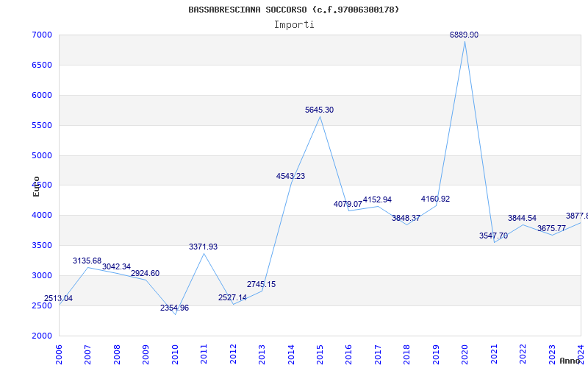Click the 2009 x-axis year label
This screenshot has width=588, height=368.
[146, 355]
